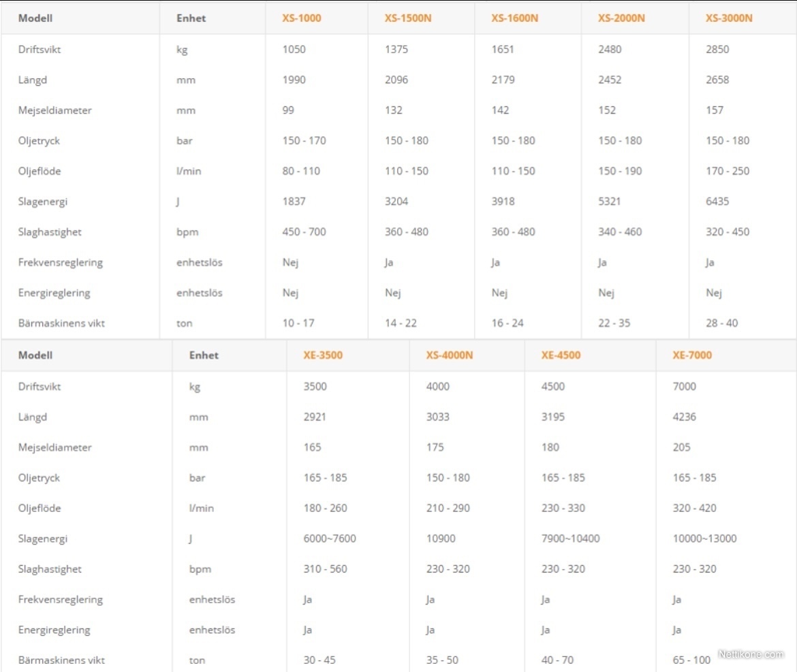The height and width of the screenshot is (672, 797).
Task: Select Bärmaskinens vikt value 35 - 50
Action: pos(442,660)
